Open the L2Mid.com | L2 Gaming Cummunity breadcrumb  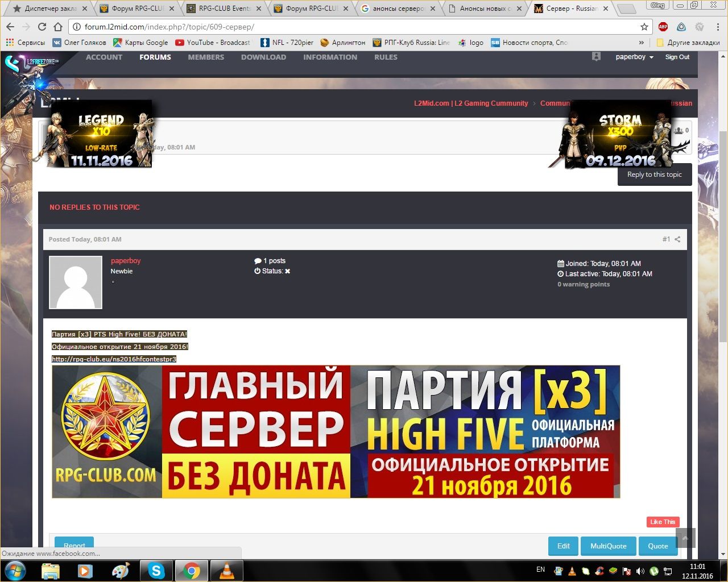pos(471,103)
